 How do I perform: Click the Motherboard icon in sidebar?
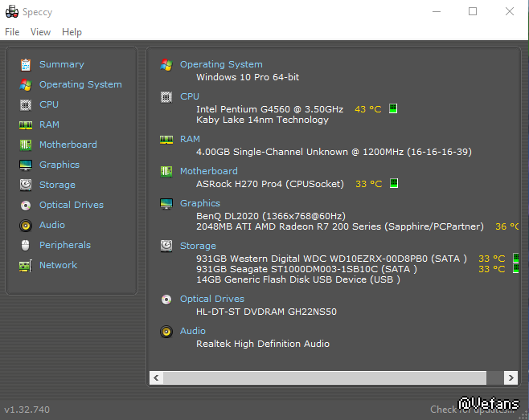(x=25, y=145)
